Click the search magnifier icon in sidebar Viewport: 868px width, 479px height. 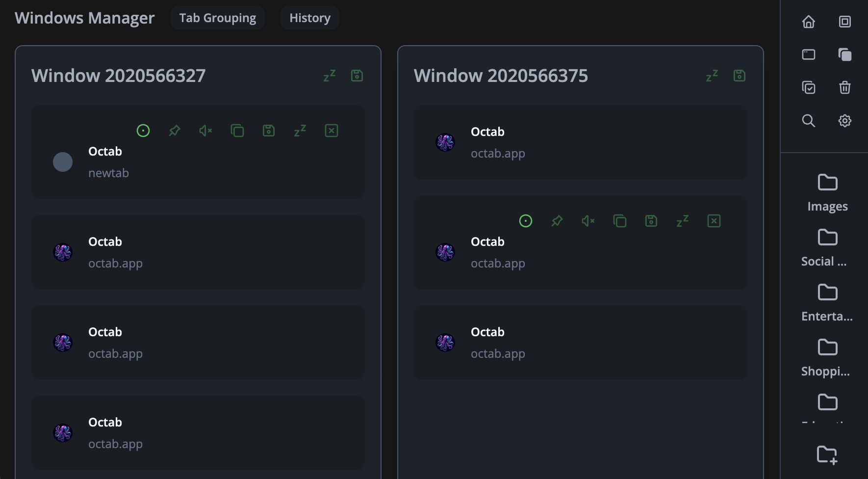click(x=808, y=121)
